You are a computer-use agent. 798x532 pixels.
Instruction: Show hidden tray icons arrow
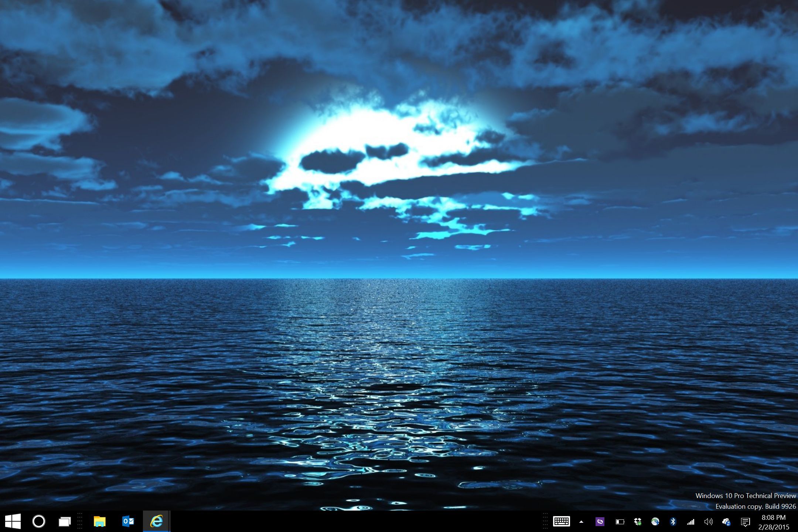click(x=581, y=522)
